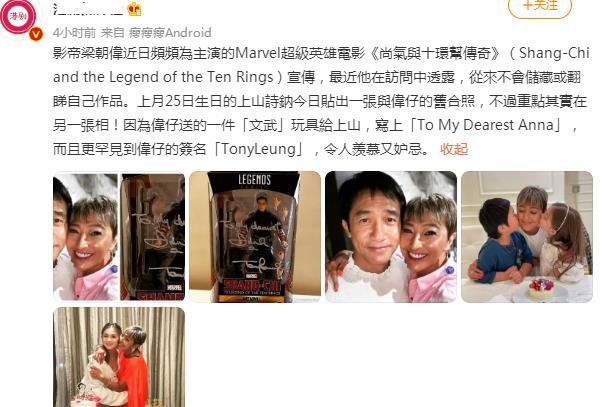The width and height of the screenshot is (613, 407).
Task: Click the 《尚氣與十環幫傳奇》 title text
Action: click(435, 53)
